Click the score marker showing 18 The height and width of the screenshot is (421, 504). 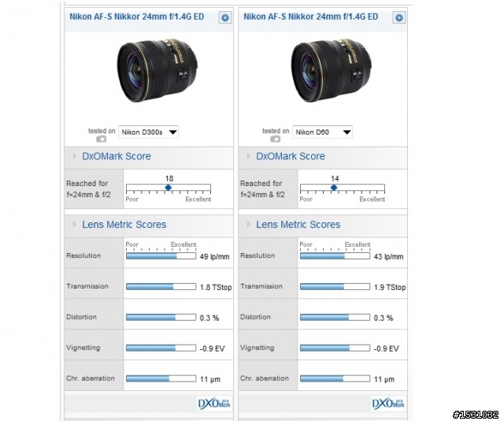tap(168, 188)
